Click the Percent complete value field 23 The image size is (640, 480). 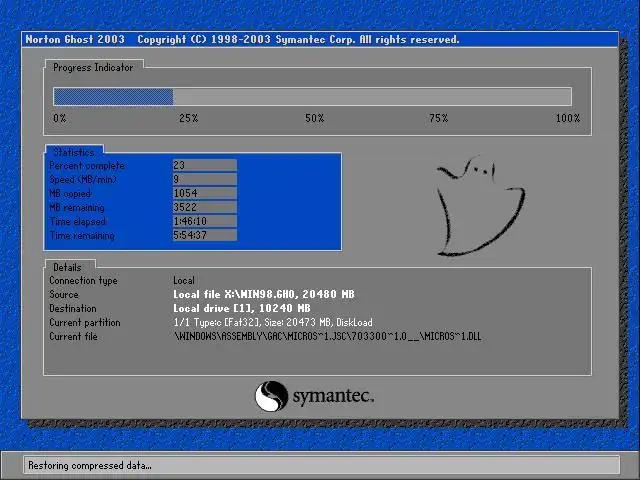204,165
